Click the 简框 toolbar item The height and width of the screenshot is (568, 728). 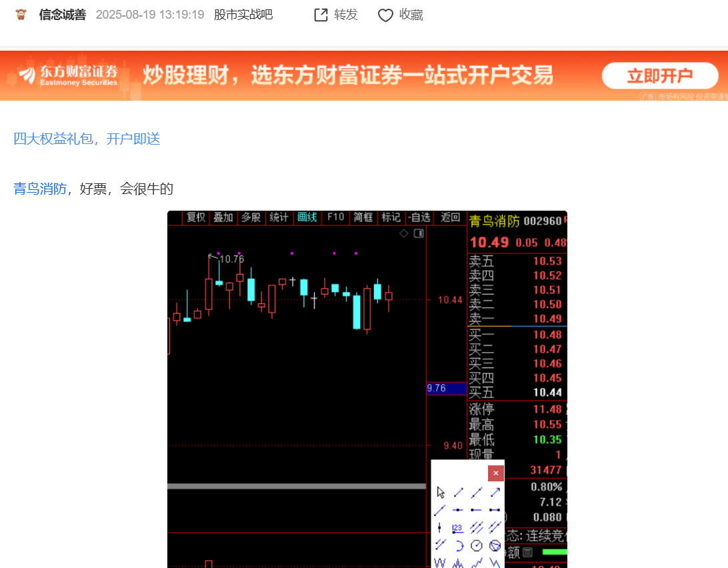pyautogui.click(x=363, y=217)
